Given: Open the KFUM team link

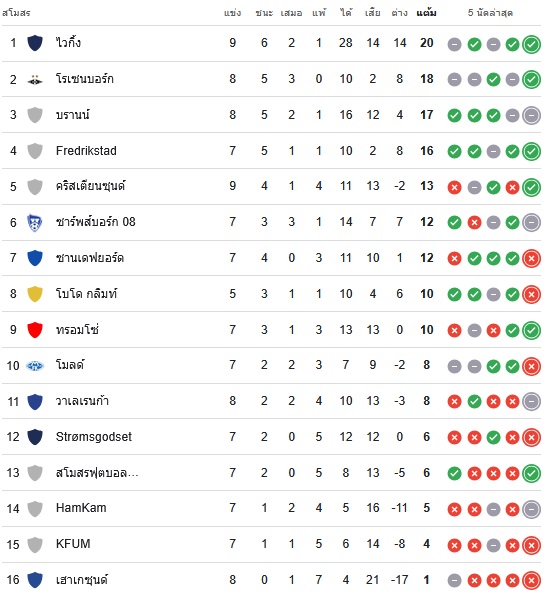Looking at the screenshot, I should 73,544.
